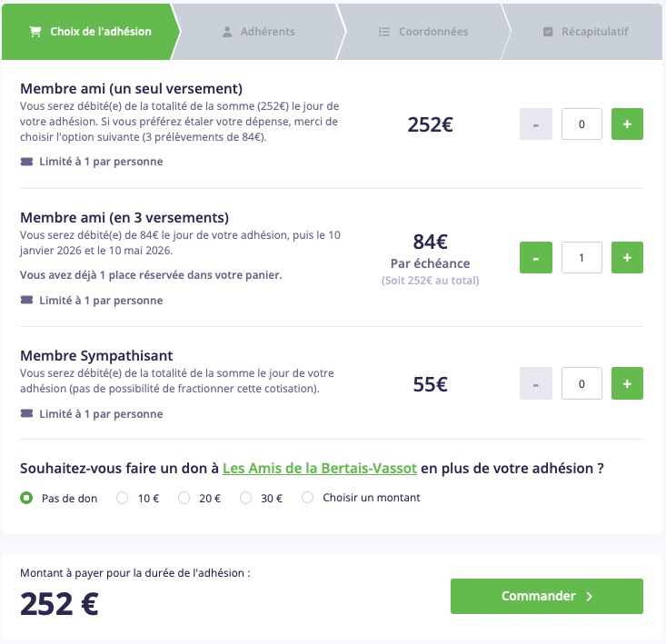Screen dimensions: 666x644
Task: Click plus for Membre ami 3 versements
Action: [627, 258]
